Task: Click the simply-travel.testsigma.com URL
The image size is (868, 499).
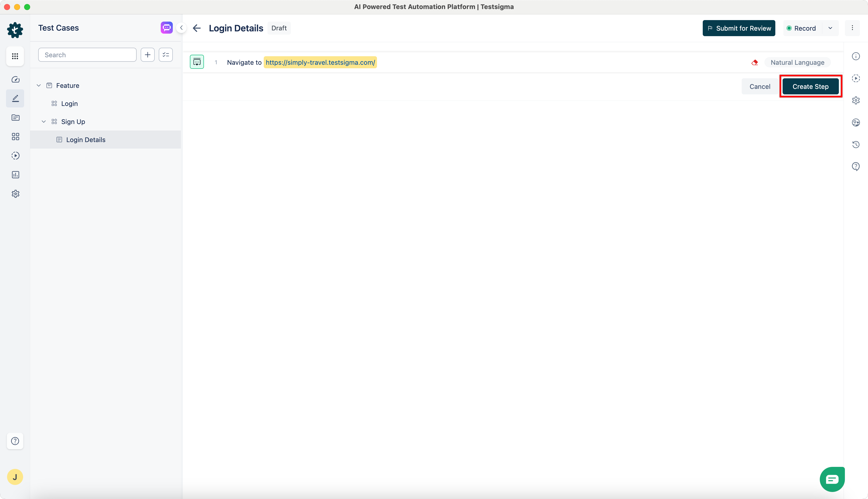Action: click(x=320, y=62)
